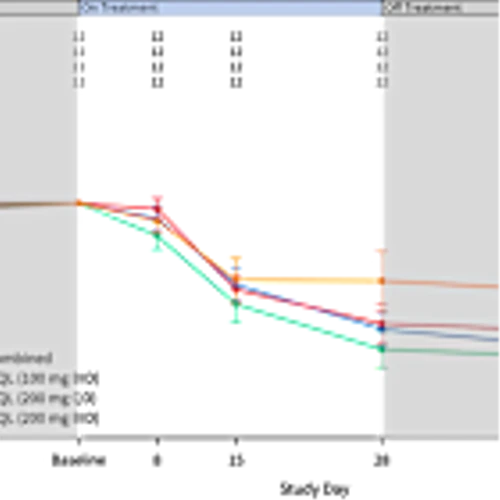Viewport: 500px width, 500px height.
Task: Click the On Treatment header band
Action: 230,8
